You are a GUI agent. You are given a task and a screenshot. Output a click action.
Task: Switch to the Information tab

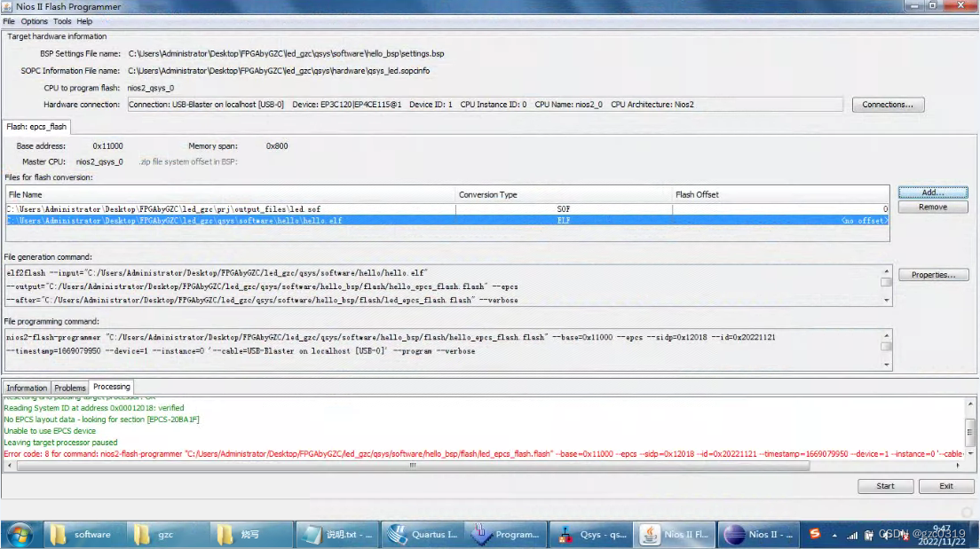pyautogui.click(x=27, y=388)
